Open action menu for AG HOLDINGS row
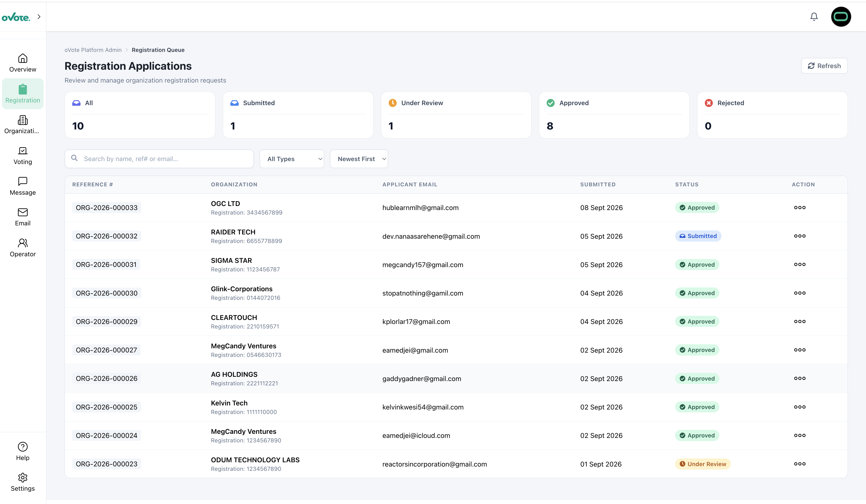Screen dimensions: 866x504 coord(800,378)
